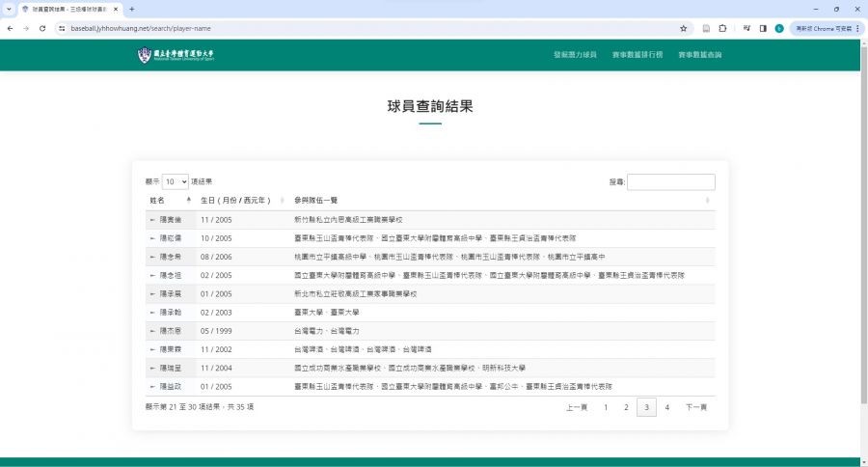Screen dimensions: 868x467
Task: Open the 顯示 10 results-per-page dropdown
Action: (176, 181)
